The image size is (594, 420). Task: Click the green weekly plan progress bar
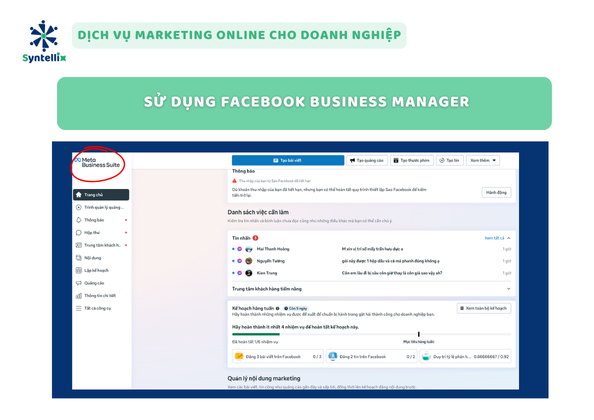coord(256,334)
